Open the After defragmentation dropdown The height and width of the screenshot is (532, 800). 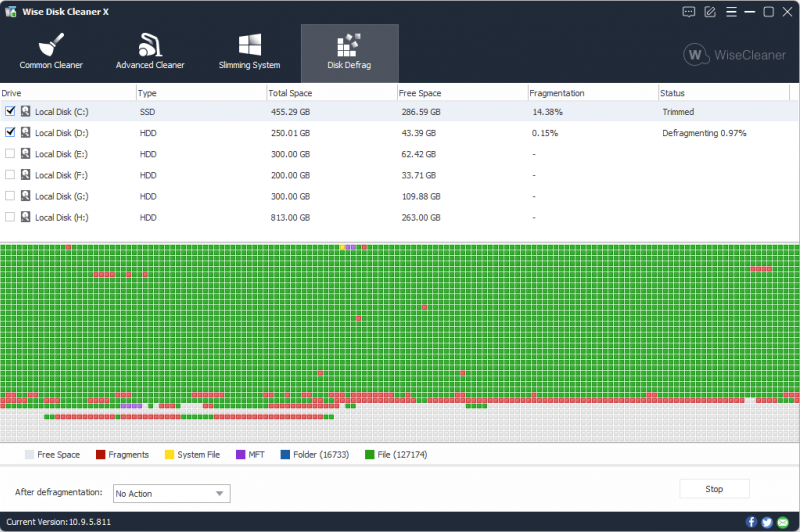pyautogui.click(x=171, y=494)
